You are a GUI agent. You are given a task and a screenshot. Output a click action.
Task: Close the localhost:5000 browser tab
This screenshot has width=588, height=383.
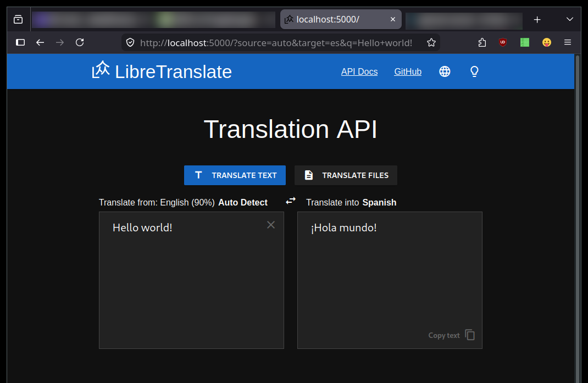(x=392, y=19)
